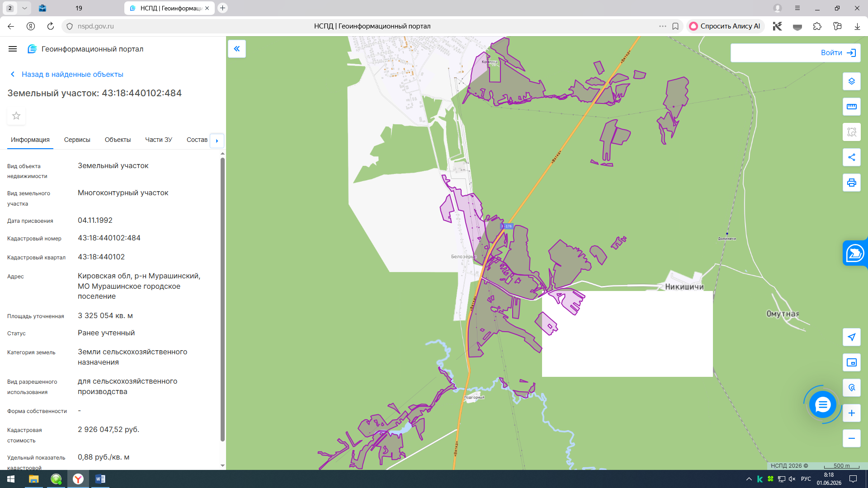868x488 pixels.
Task: Open the Состав tab
Action: pos(197,140)
